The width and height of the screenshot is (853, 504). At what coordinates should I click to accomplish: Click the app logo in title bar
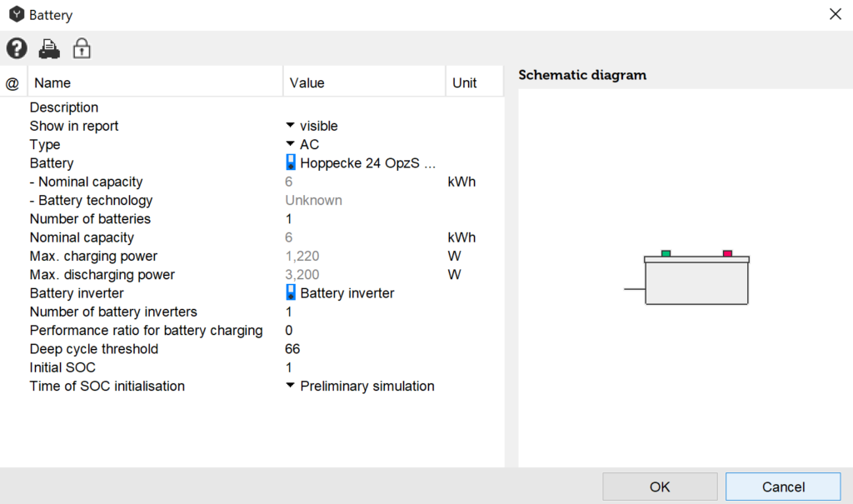click(16, 15)
